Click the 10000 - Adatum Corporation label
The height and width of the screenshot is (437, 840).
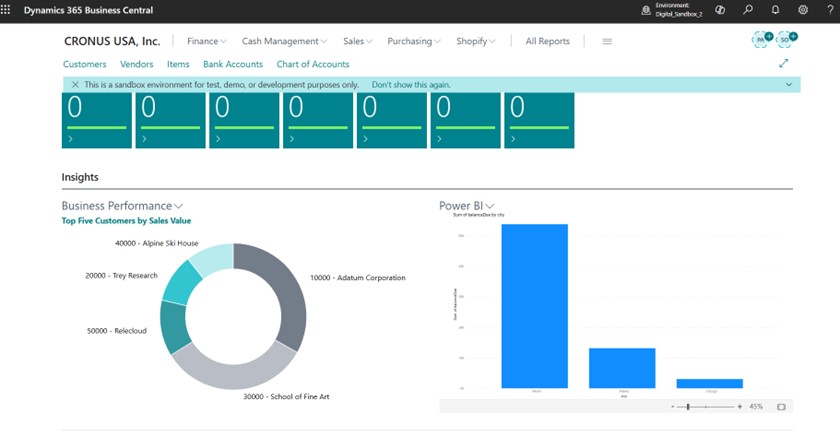coord(358,278)
